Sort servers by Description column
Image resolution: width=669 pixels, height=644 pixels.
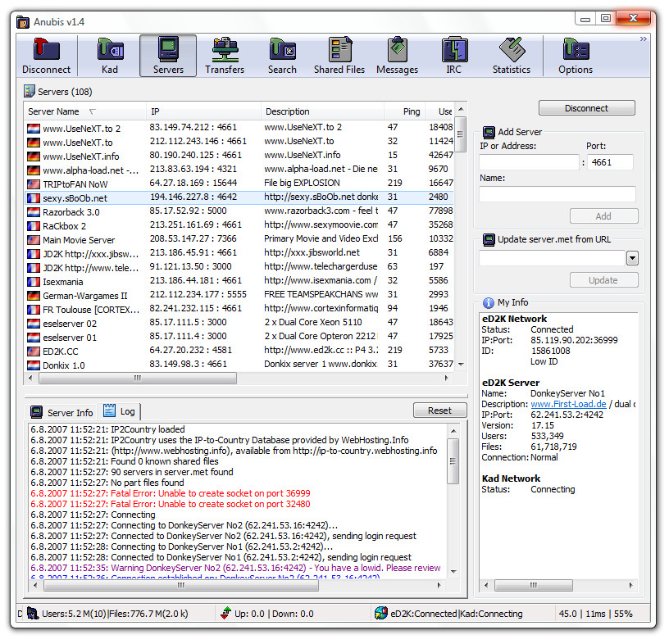[x=322, y=111]
